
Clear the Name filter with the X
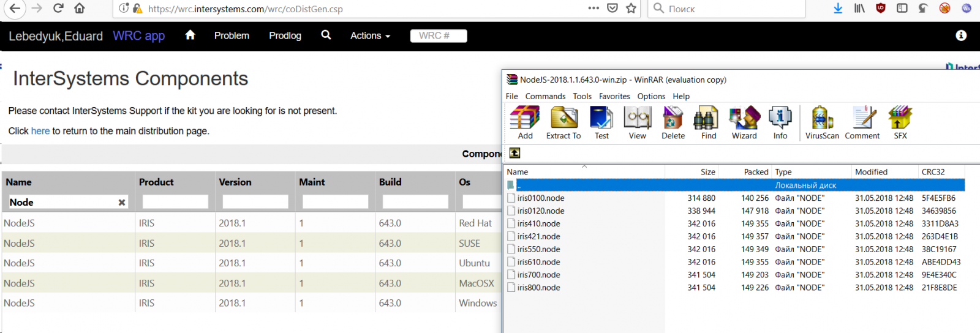(122, 203)
